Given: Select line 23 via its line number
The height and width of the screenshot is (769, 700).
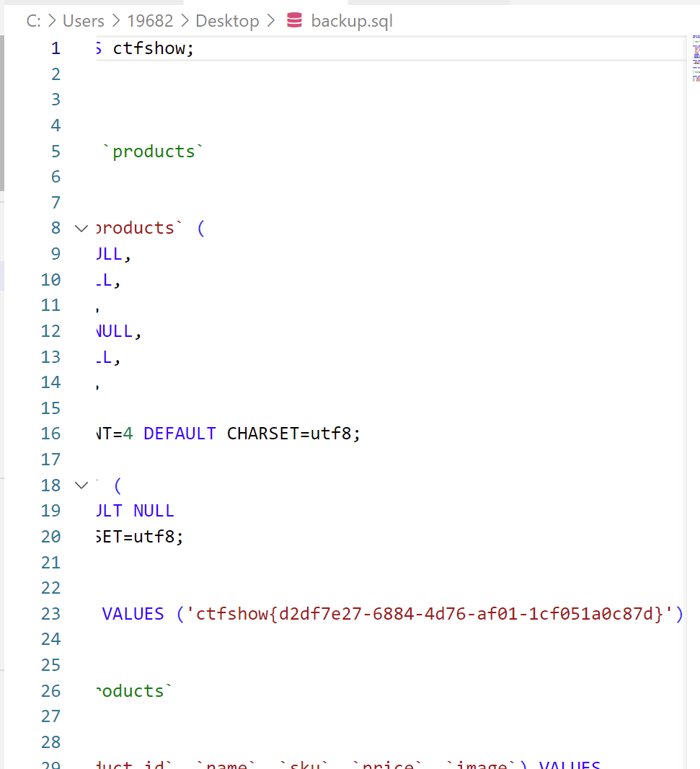Looking at the screenshot, I should point(51,613).
